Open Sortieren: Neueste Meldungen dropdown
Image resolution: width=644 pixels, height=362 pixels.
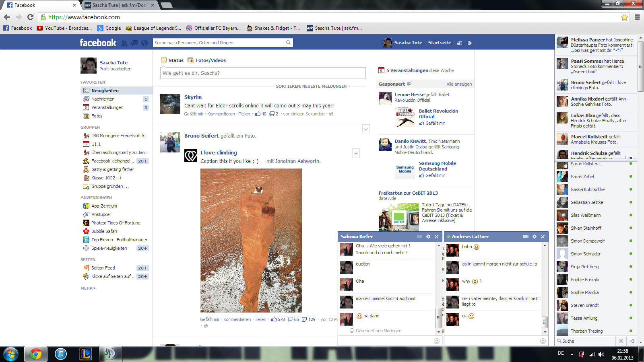pyautogui.click(x=313, y=86)
